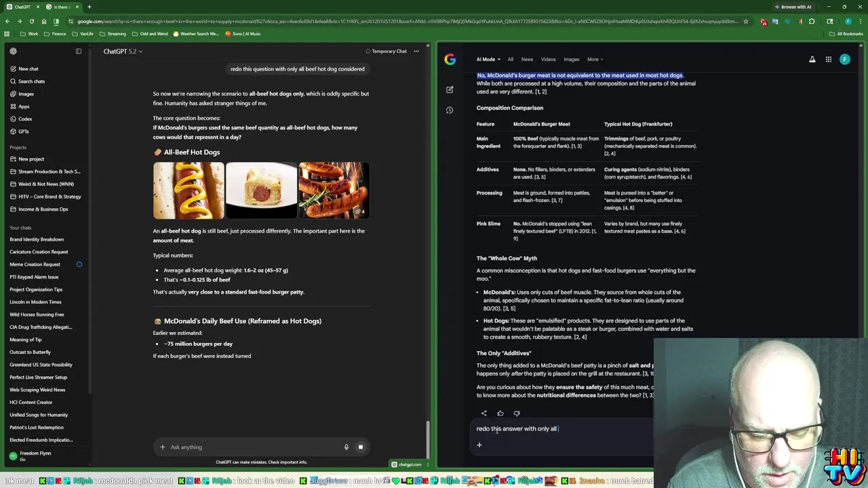Give thumbs down to AI answer
This screenshot has width=868, height=488.
(517, 413)
